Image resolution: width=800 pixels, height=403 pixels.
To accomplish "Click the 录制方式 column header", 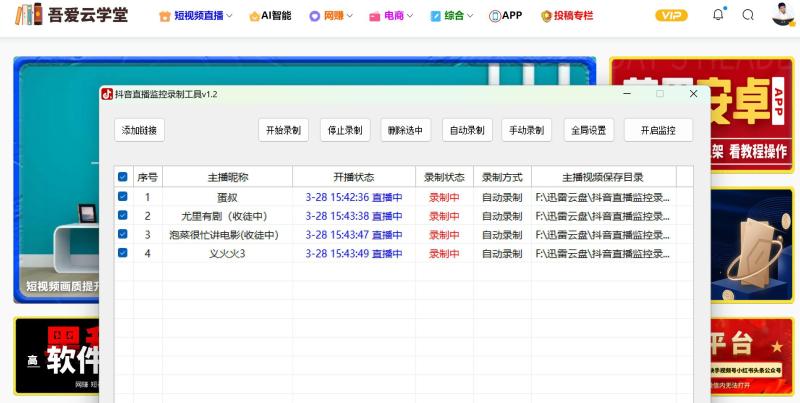I will 503,177.
